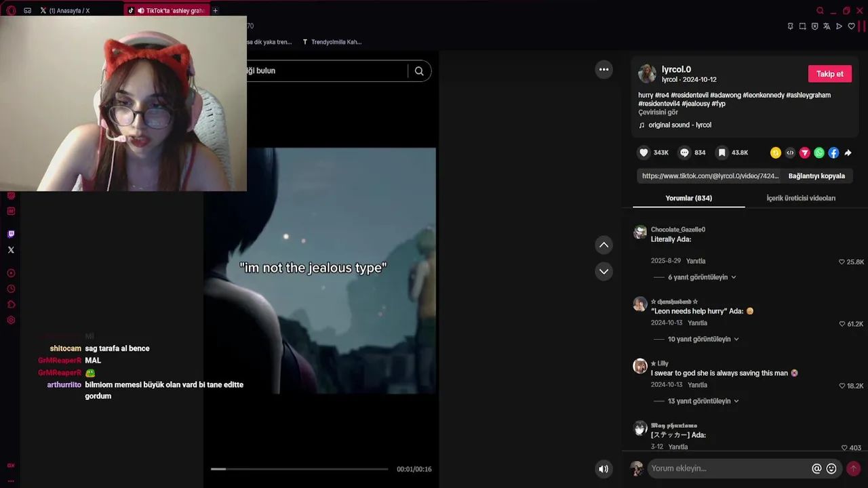Open the Opera browser menu logo
The height and width of the screenshot is (488, 868).
[x=11, y=10]
